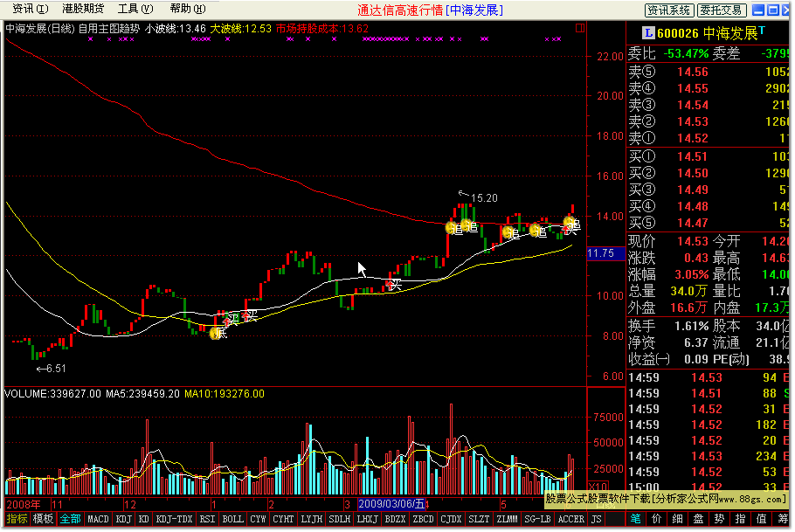Click the 现价 14.53 value
795x532 pixels.
coord(693,242)
